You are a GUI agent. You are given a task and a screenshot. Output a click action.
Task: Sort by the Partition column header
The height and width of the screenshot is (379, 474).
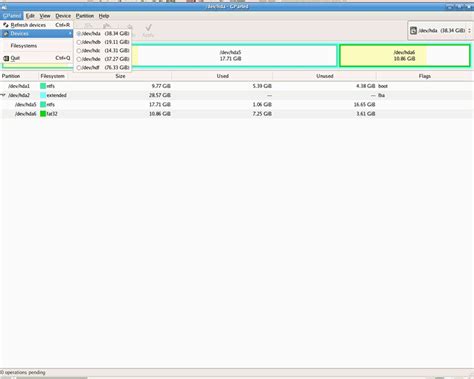pyautogui.click(x=19, y=76)
